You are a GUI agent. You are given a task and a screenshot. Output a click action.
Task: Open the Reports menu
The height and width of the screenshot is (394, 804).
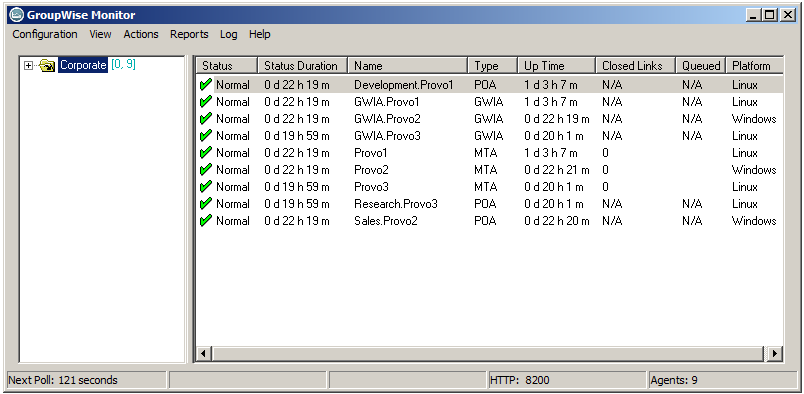coord(189,34)
